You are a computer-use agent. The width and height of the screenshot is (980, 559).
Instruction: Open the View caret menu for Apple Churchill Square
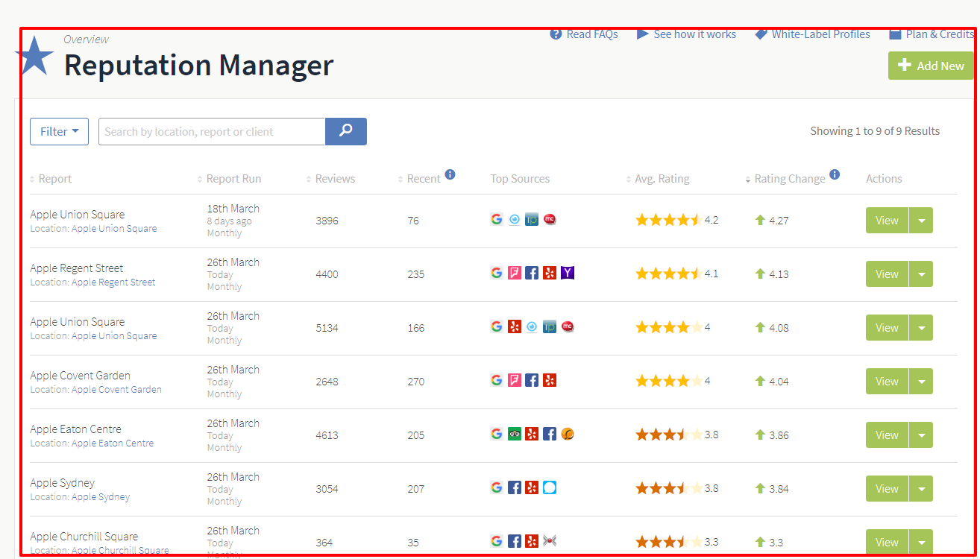coord(922,542)
